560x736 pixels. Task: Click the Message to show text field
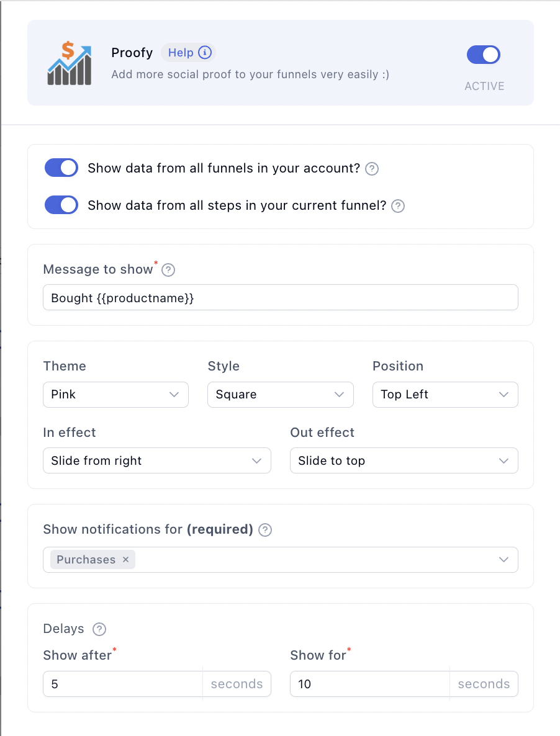coord(280,298)
